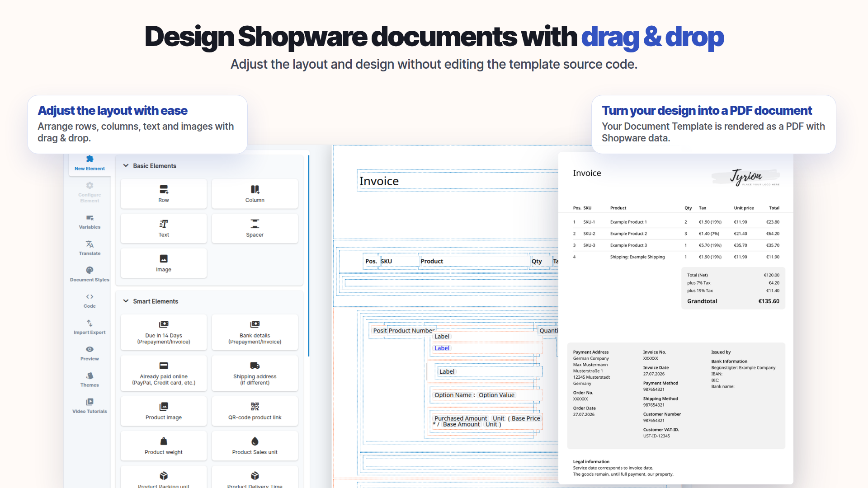868x488 pixels.
Task: Click SKU-3 in the PDF preview
Action: 589,246
